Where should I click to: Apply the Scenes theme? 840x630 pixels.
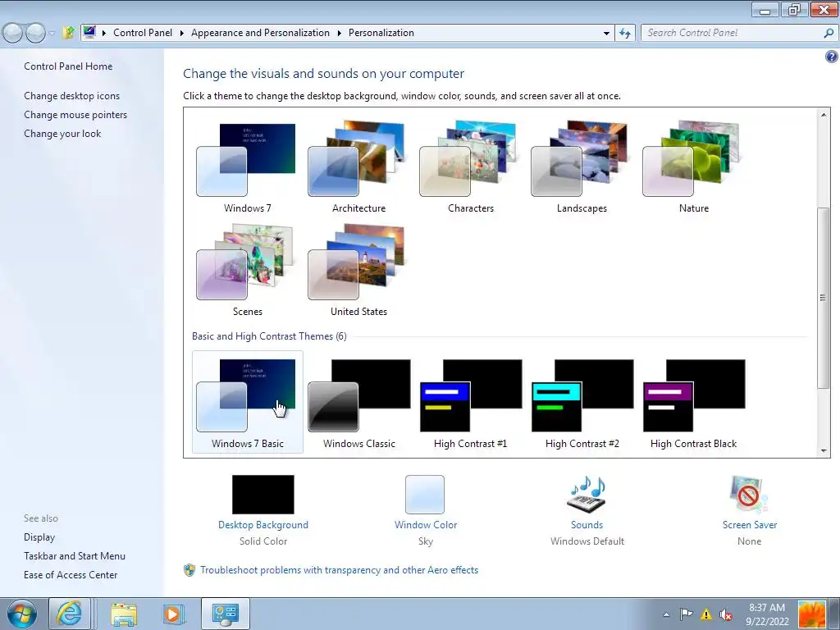[247, 269]
